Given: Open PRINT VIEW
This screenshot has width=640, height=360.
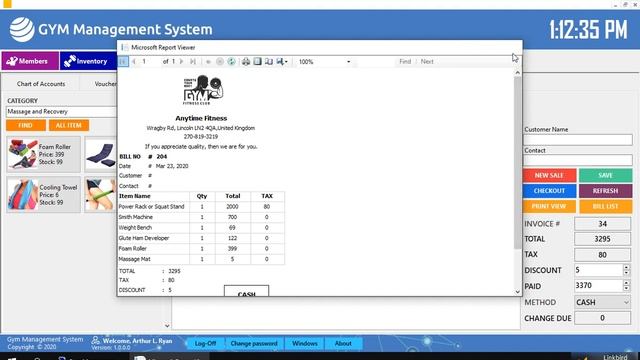Looking at the screenshot, I should (x=549, y=206).
